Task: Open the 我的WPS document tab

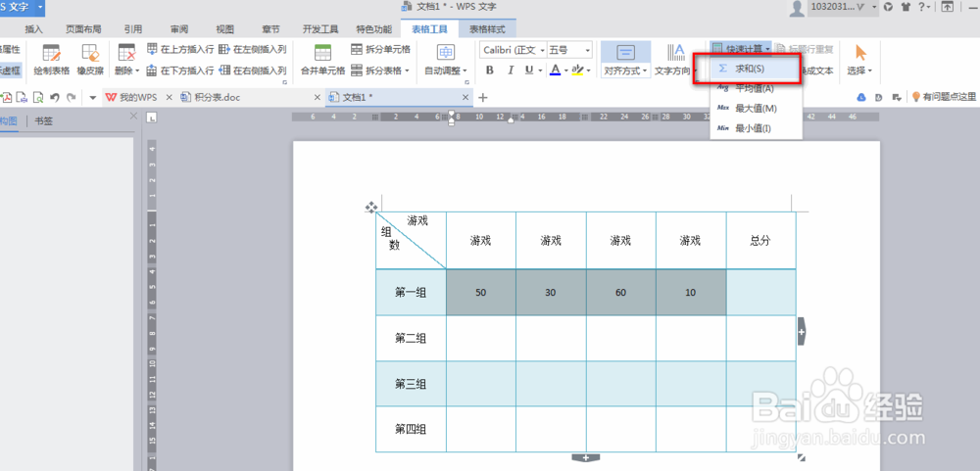Action: pos(131,98)
